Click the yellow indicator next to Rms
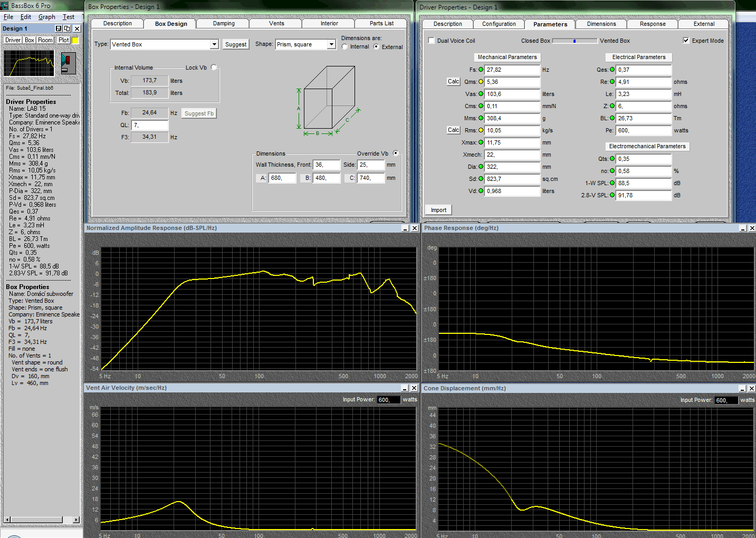This screenshot has width=756, height=538. point(481,130)
